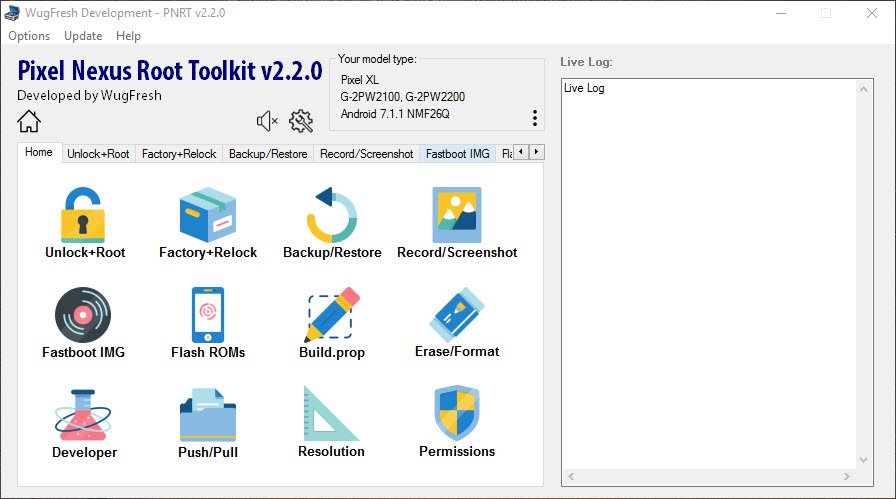This screenshot has height=499, width=896.
Task: Open the Fastboot IMG disc icon
Action: point(83,315)
